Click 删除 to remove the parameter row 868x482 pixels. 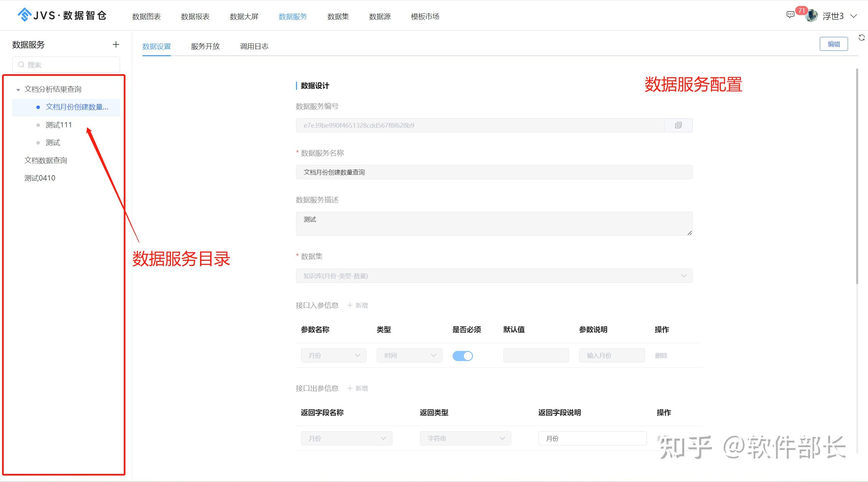coord(661,356)
